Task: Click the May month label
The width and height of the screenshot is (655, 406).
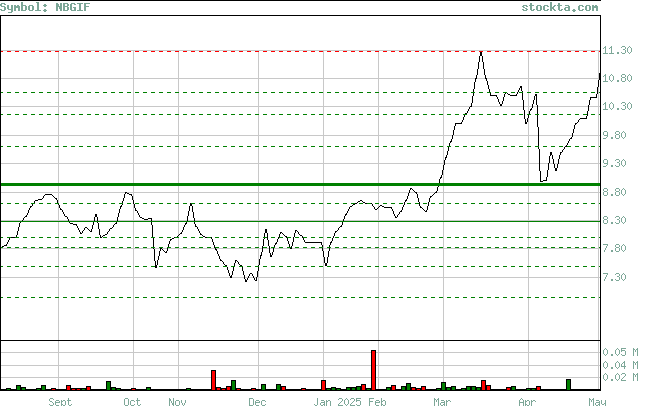Action: pyautogui.click(x=597, y=401)
